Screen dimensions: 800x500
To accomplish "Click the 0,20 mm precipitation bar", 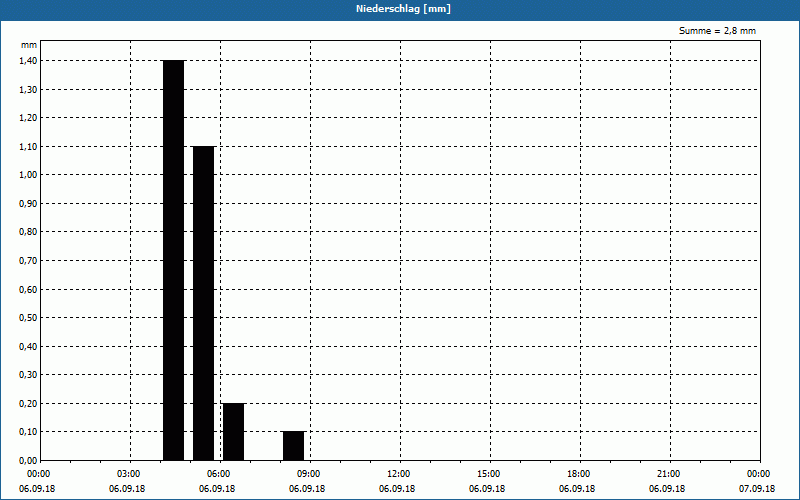I will [x=234, y=432].
